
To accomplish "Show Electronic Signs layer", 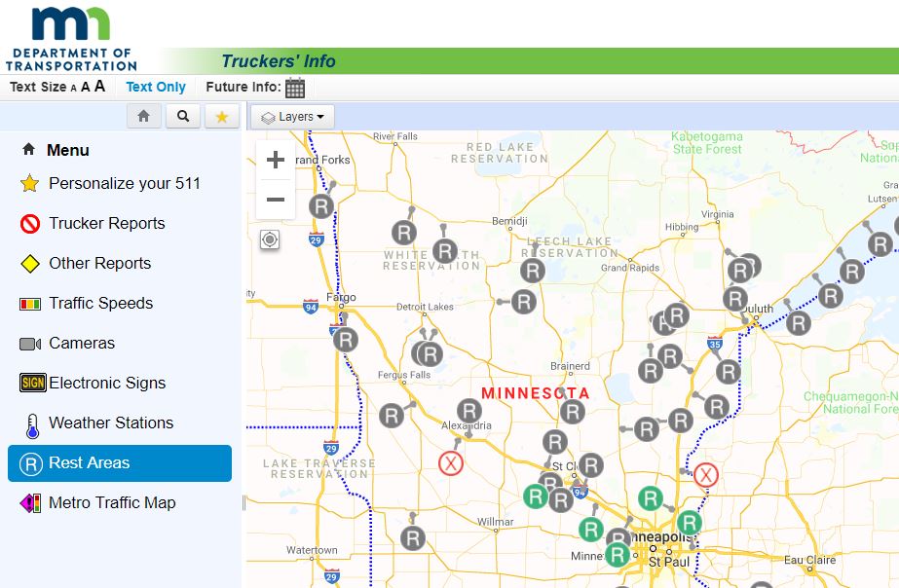I will click(x=107, y=383).
